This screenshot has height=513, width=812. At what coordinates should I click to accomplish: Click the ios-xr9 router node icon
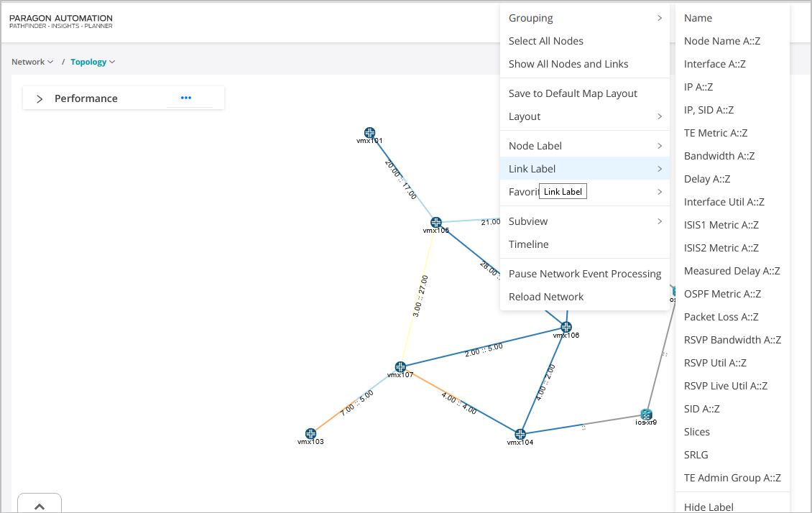[646, 415]
